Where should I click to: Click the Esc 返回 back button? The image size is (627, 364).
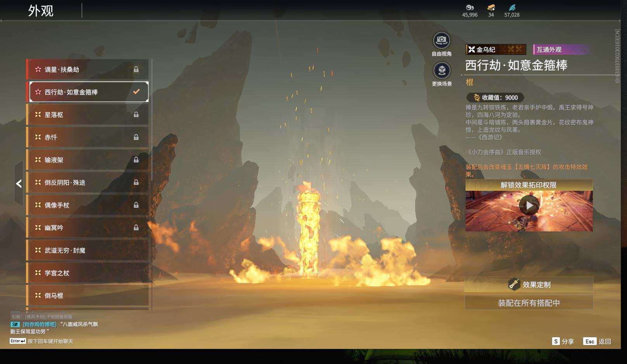pyautogui.click(x=597, y=341)
